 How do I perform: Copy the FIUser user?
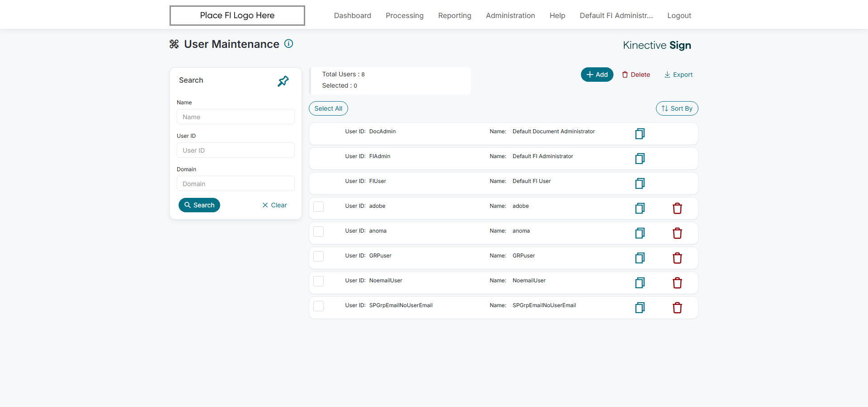(x=640, y=183)
